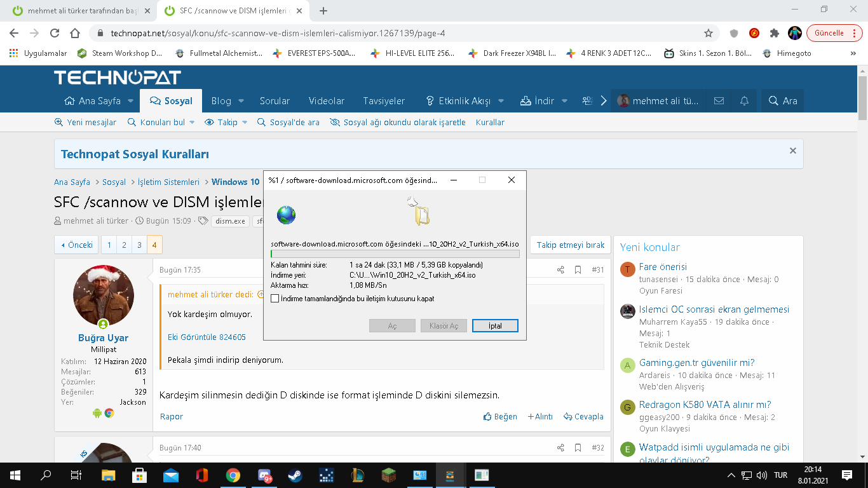Expand the İndir dropdown arrow
This screenshot has height=488, width=868.
pyautogui.click(x=565, y=101)
